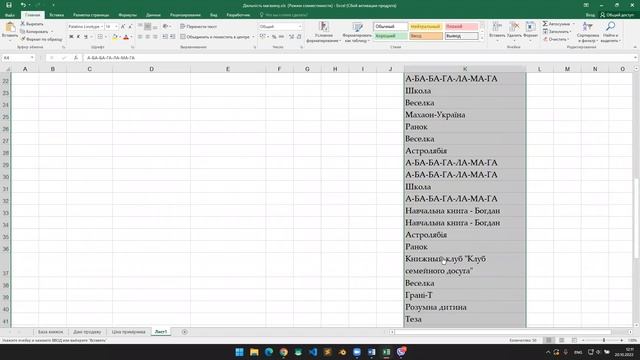Click the Windows Start button on taskbar
Screen dimensions: 640x360
[240, 352]
